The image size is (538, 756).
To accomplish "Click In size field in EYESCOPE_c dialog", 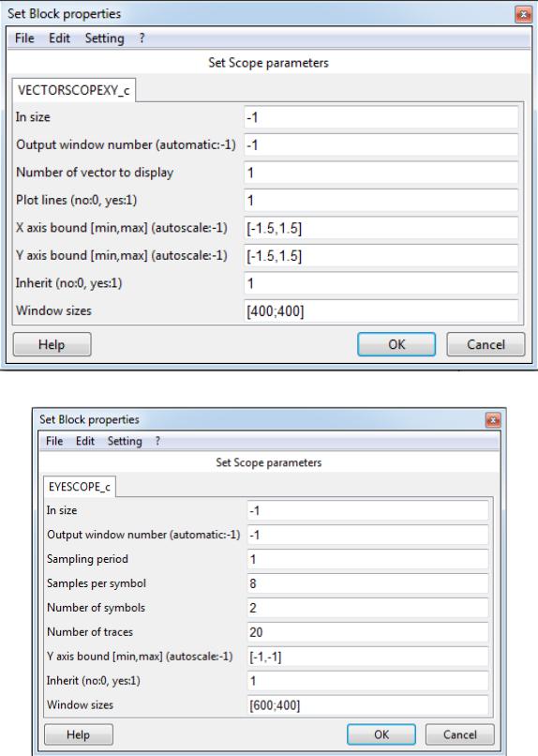I will (368, 510).
